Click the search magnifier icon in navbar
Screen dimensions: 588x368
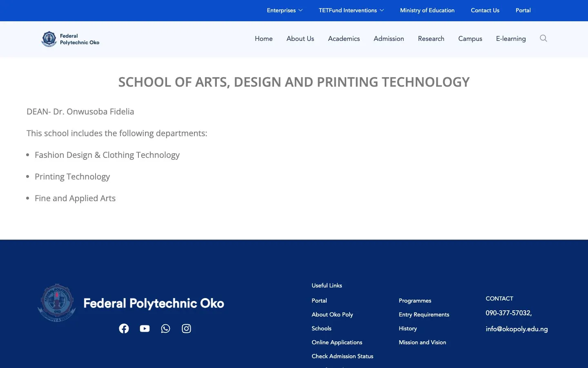pos(543,38)
